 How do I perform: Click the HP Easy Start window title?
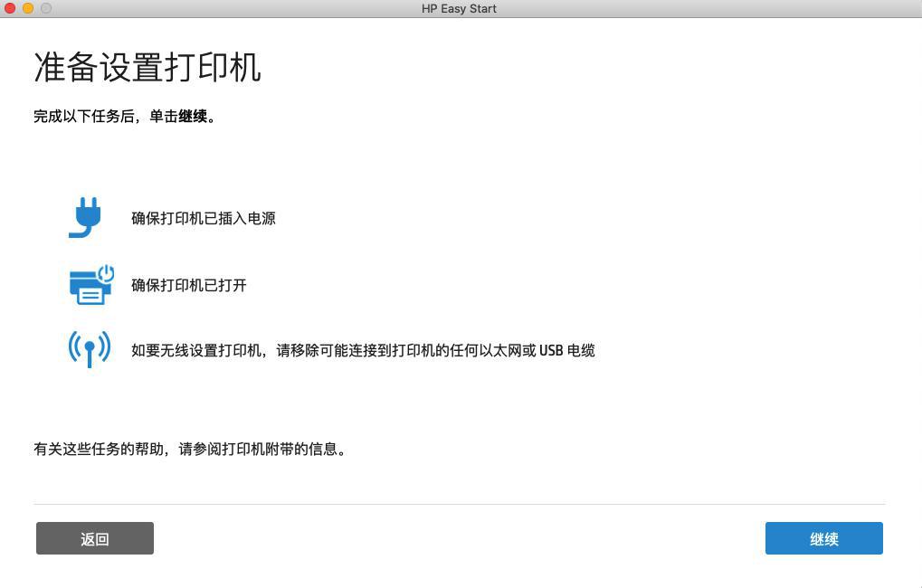[x=459, y=9]
